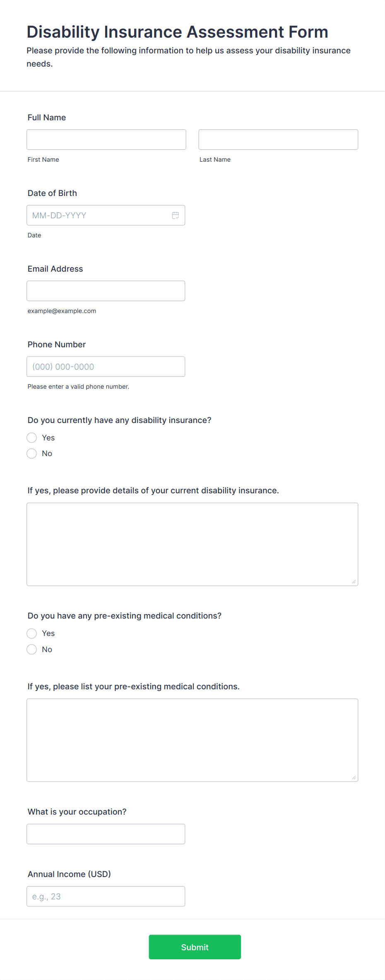Image resolution: width=385 pixels, height=980 pixels.
Task: Click the occupation input field
Action: (106, 834)
